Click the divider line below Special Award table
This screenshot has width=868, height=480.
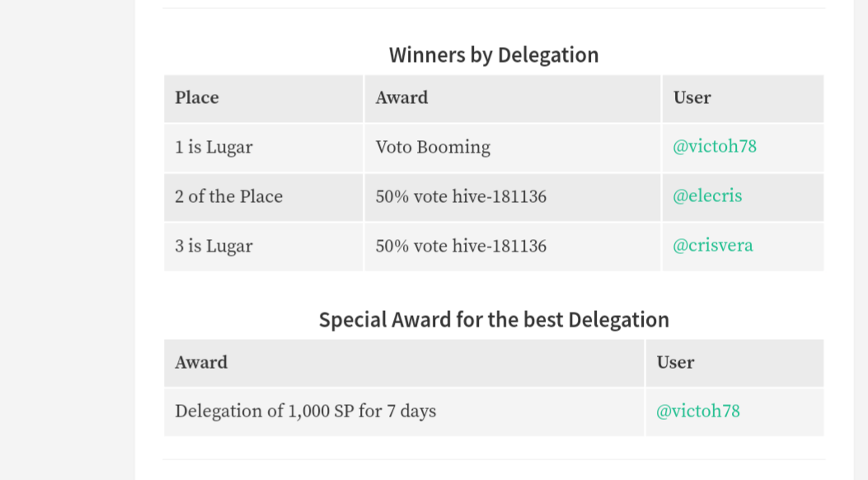(494, 459)
